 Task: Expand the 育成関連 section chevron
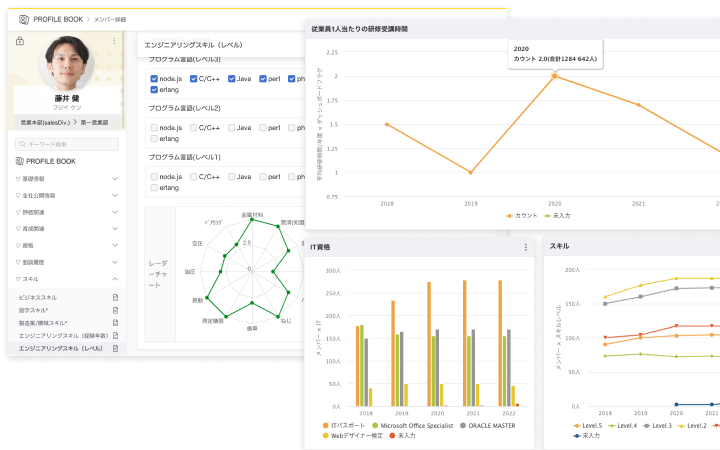point(115,229)
